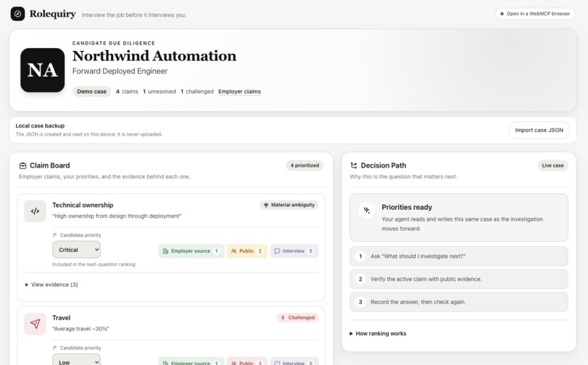Open the Critical priority dropdown
The width and height of the screenshot is (588, 365).
pos(77,250)
